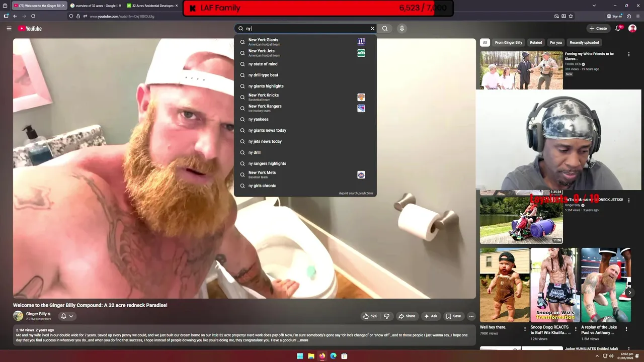Image resolution: width=644 pixels, height=362 pixels.
Task: View site security padlock info
Action: point(78,16)
